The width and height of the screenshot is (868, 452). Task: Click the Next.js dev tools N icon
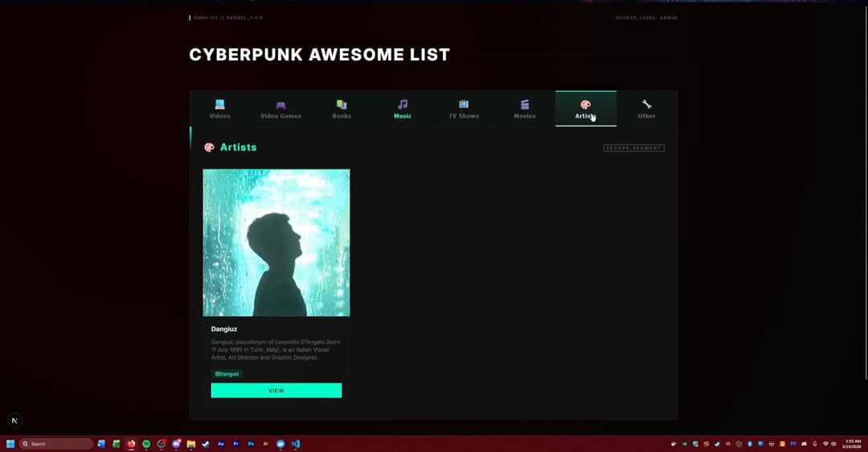(x=14, y=421)
